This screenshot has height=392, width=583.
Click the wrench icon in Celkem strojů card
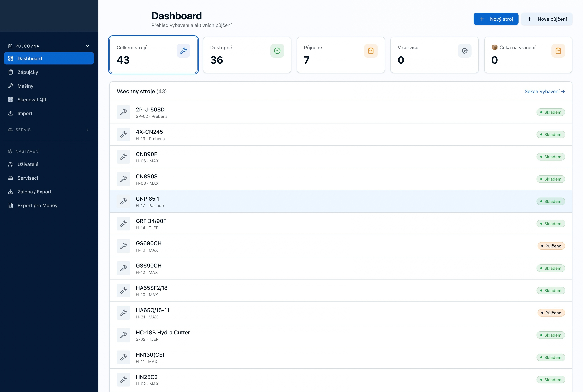click(183, 51)
